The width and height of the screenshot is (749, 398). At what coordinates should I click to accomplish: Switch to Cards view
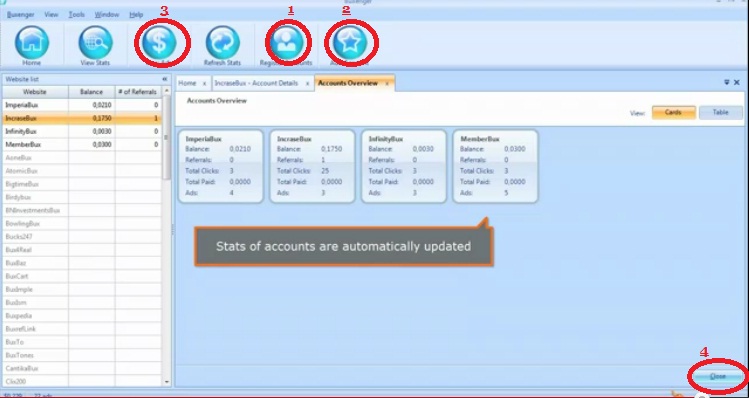click(x=674, y=113)
